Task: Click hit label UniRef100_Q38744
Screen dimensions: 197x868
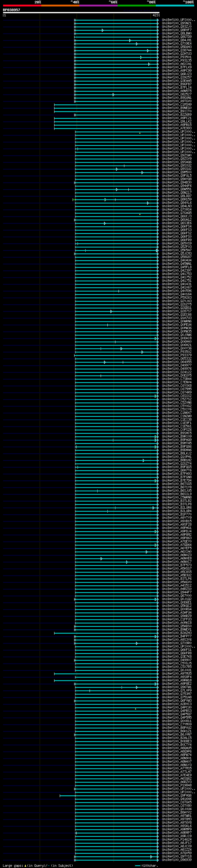Action: pyautogui.click(x=177, y=50)
